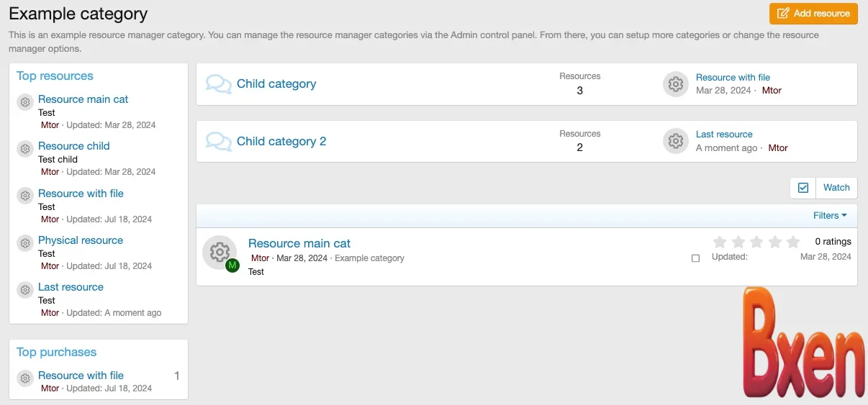This screenshot has height=405, width=868.
Task: Click gear avatar beside Last resource latest
Action: 675,142
